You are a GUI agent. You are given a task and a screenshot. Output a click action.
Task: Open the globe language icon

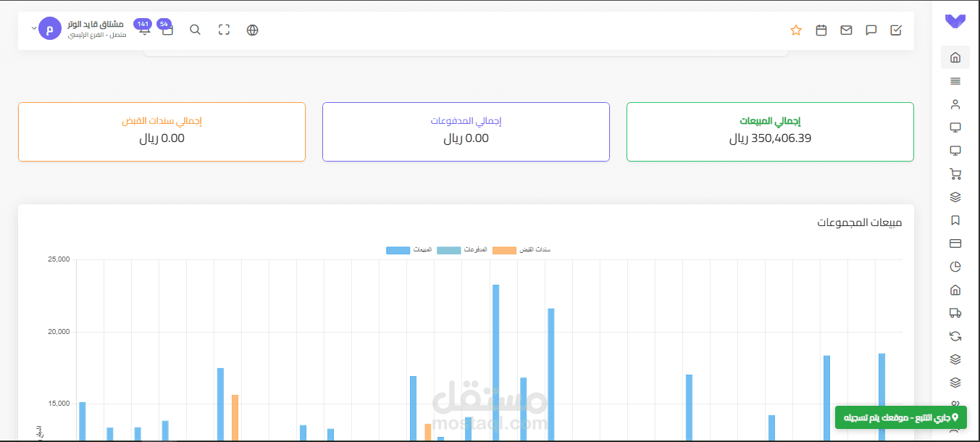coord(252,30)
